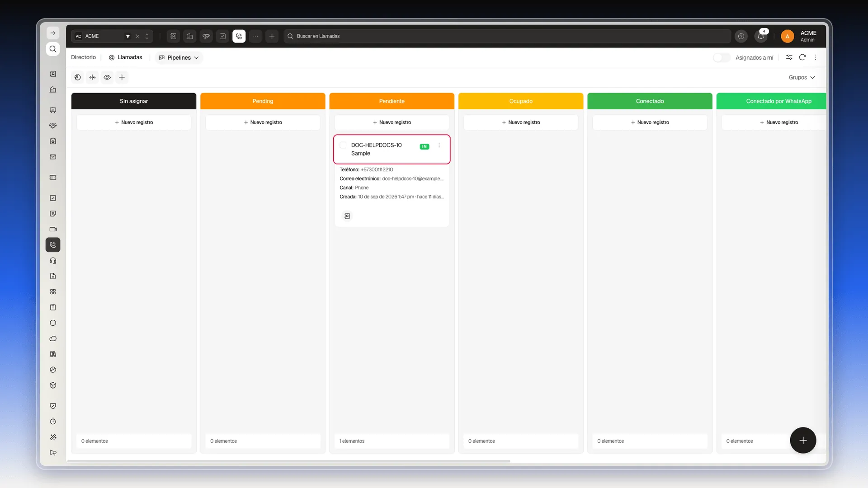The width and height of the screenshot is (868, 488).
Task: Go to the Directorio breadcrumb
Action: [83, 57]
